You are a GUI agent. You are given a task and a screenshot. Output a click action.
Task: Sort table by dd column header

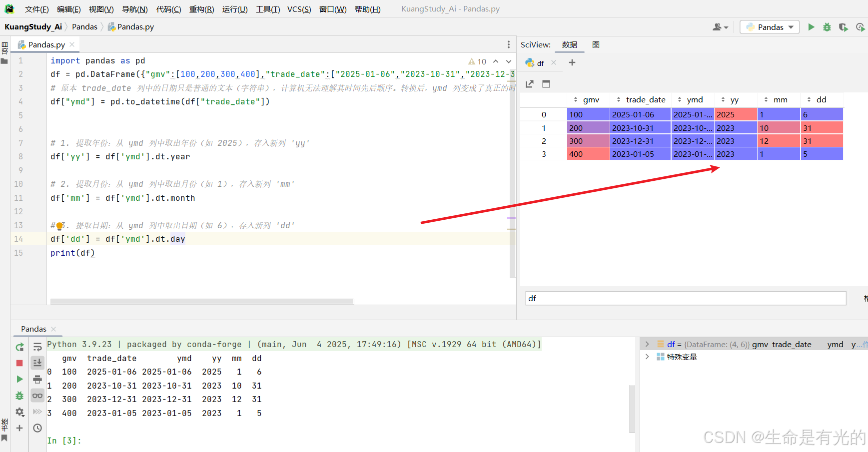pyautogui.click(x=822, y=100)
